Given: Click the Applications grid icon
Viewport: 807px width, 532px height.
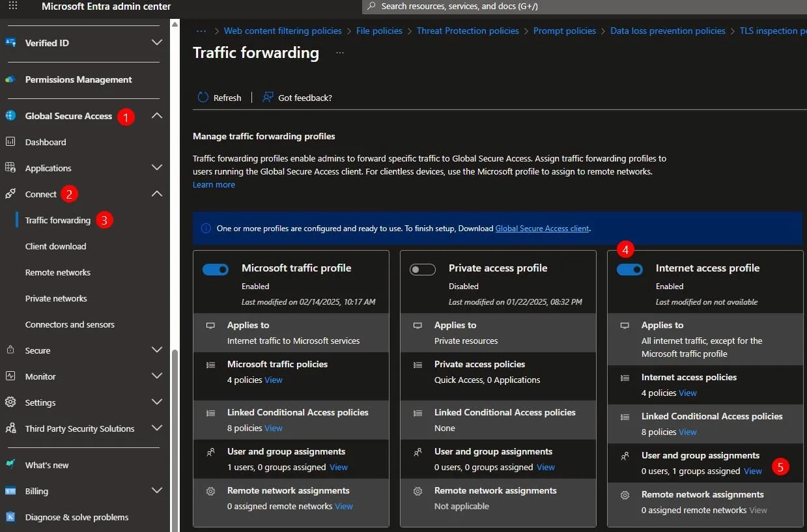Looking at the screenshot, I should pos(10,168).
